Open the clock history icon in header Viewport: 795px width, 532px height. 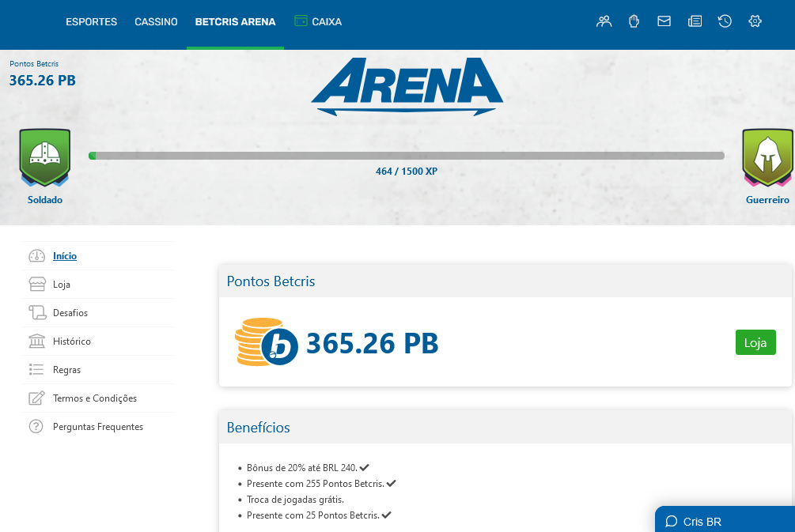(725, 21)
